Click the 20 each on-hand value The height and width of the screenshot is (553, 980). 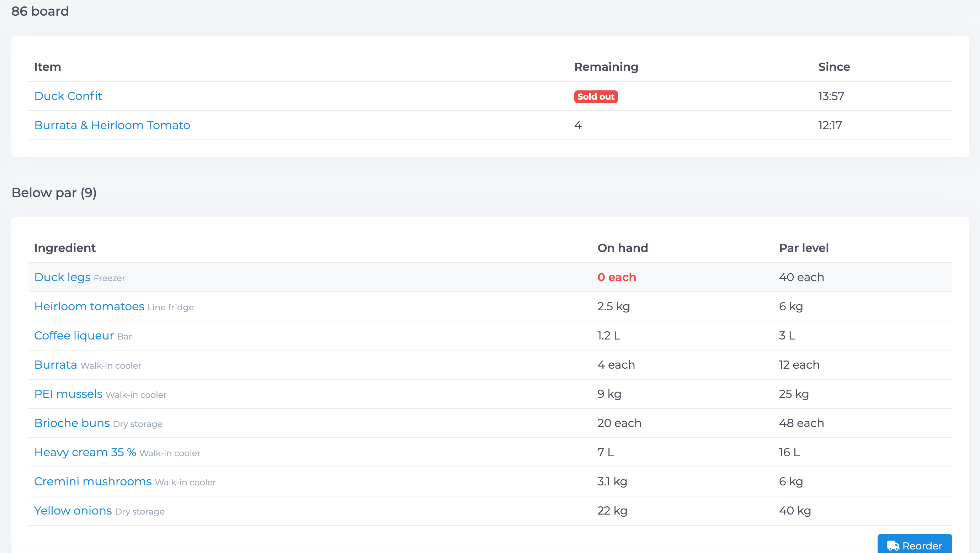click(619, 423)
